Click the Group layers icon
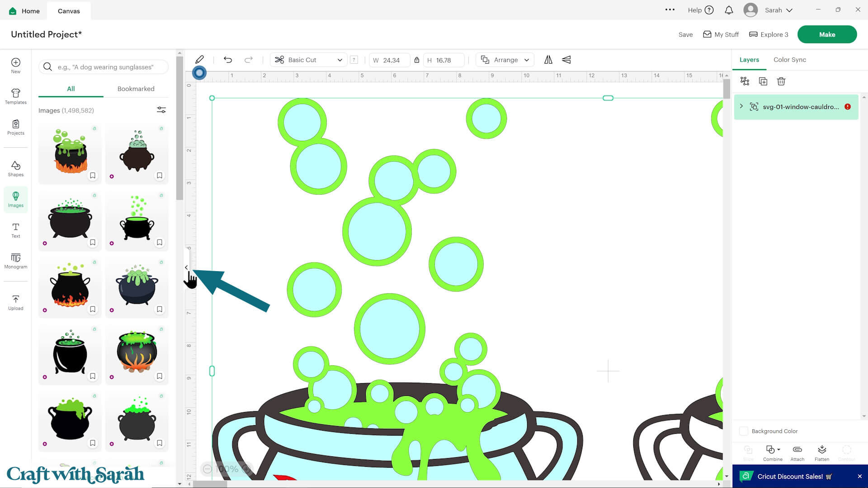The image size is (868, 488). click(745, 81)
